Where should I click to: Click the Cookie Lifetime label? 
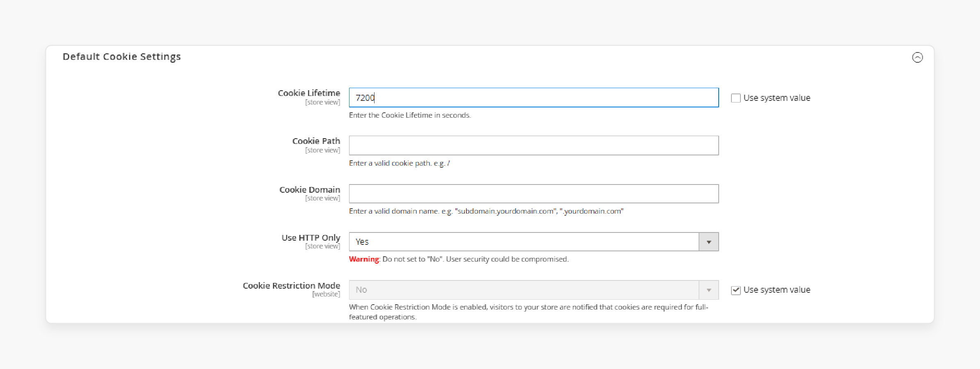point(309,93)
